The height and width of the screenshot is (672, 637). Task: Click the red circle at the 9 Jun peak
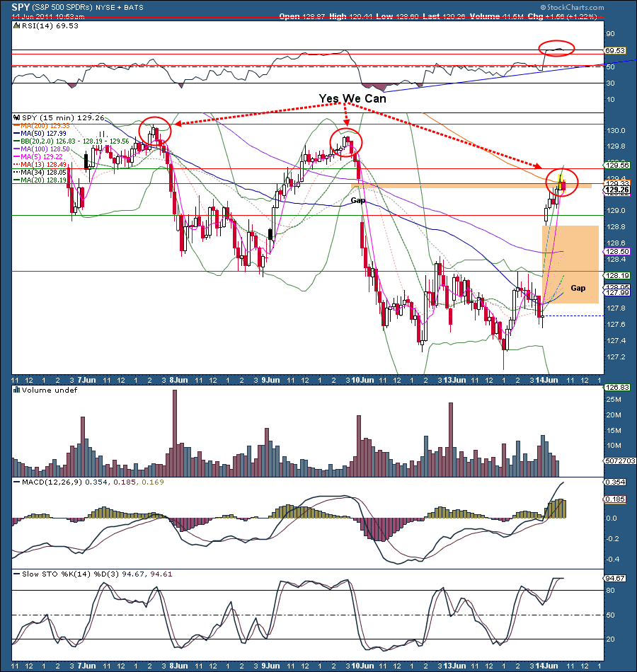point(346,142)
